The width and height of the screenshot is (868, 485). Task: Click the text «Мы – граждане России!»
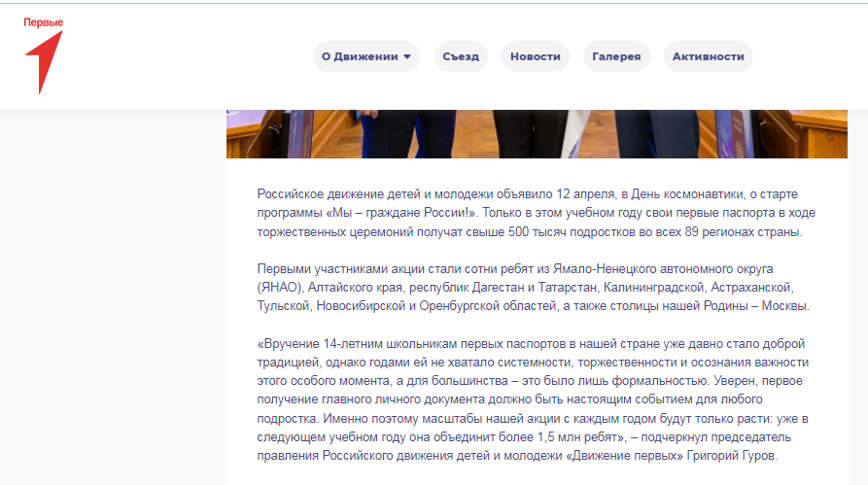(x=401, y=213)
